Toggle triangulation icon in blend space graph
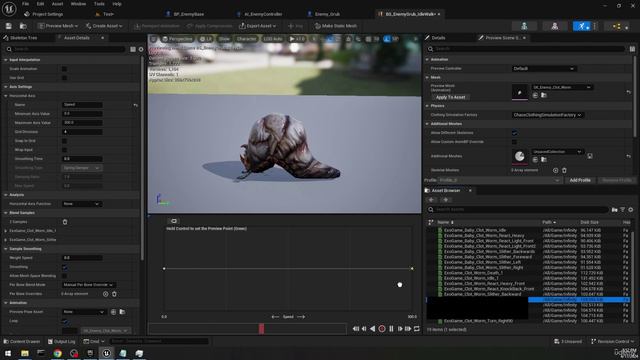This screenshot has width=640, height=360. pyautogui.click(x=173, y=221)
